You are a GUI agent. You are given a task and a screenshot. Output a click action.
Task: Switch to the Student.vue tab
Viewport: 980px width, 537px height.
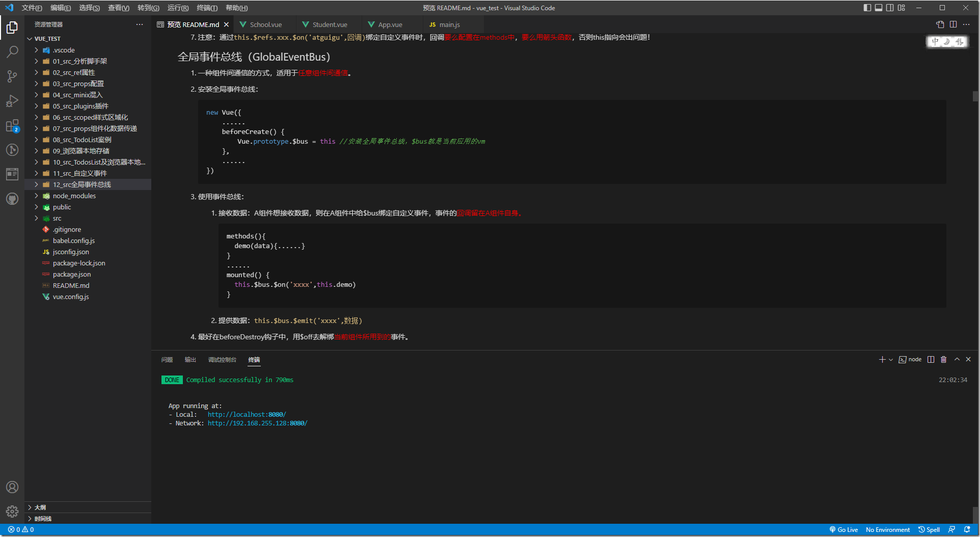pos(330,24)
